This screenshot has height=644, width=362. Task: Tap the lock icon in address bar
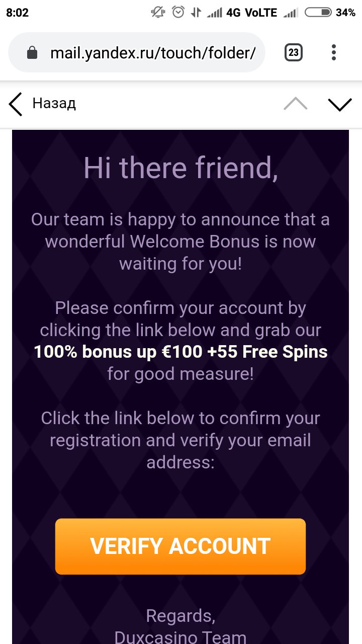(x=32, y=53)
